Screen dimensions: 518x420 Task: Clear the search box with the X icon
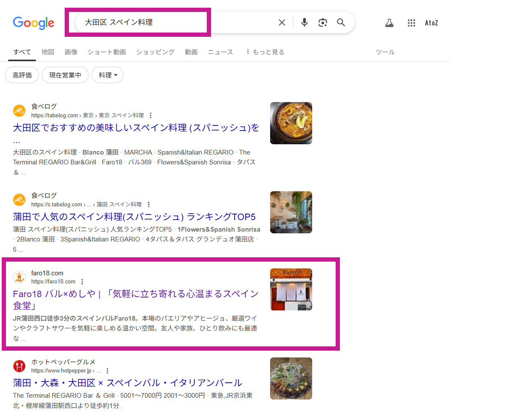pos(282,23)
